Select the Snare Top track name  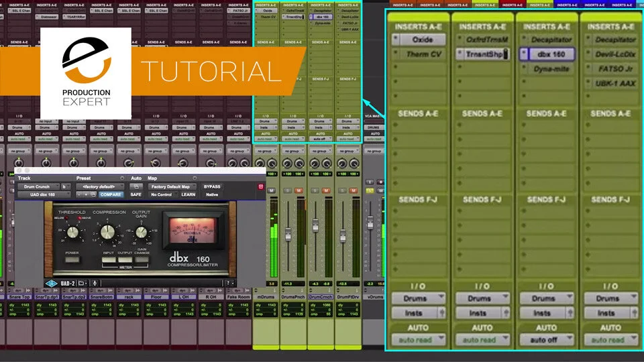pos(19,297)
